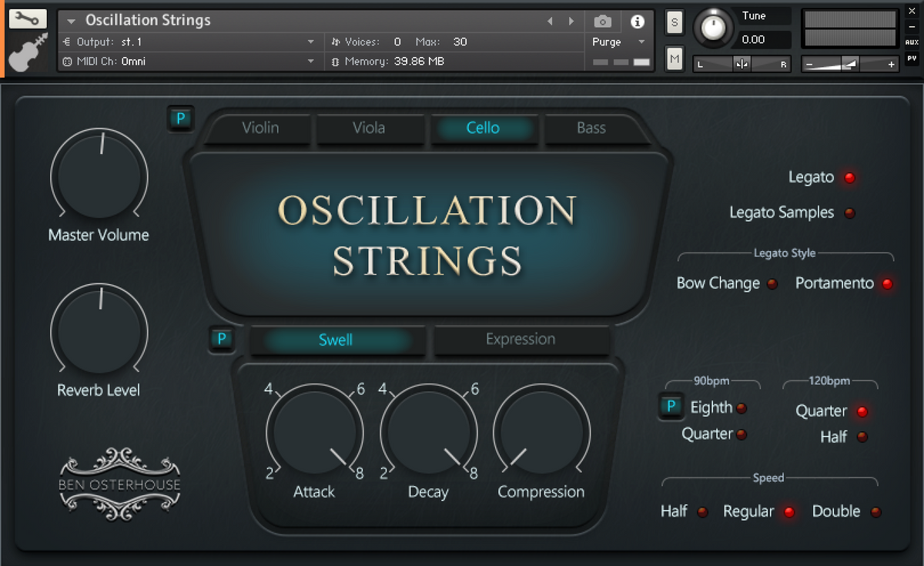Click the volume plus icon
924x566 pixels.
click(x=892, y=65)
